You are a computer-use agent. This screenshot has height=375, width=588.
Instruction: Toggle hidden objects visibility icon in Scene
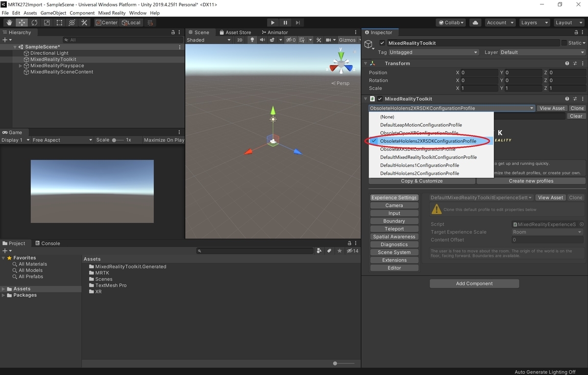(291, 40)
